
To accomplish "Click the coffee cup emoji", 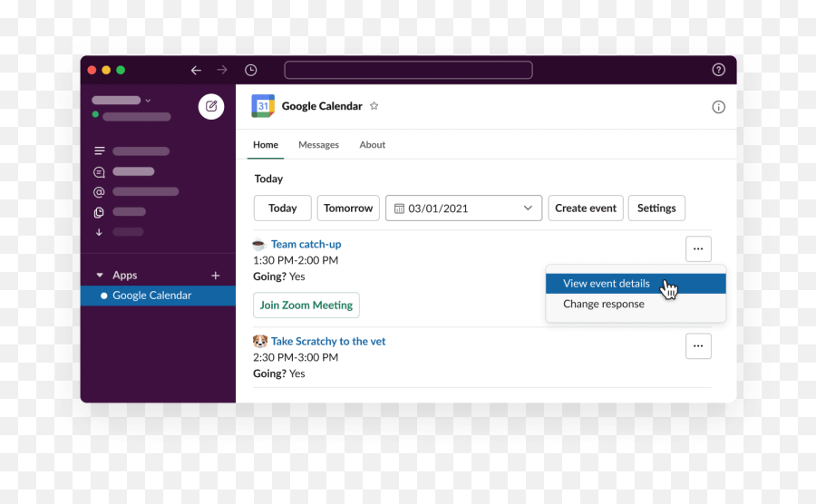I will pos(259,244).
